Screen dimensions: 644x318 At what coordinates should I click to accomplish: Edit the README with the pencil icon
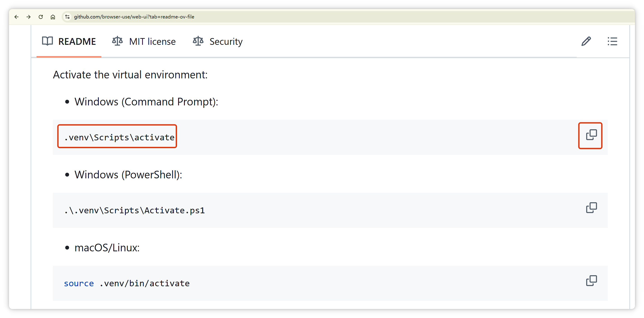[x=586, y=41]
